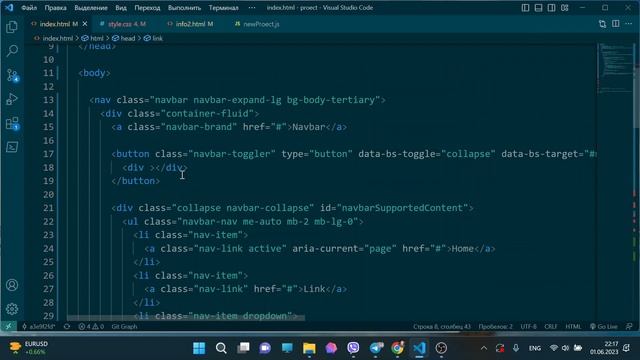
Task: Open the Файл menu
Action: (x=29, y=8)
